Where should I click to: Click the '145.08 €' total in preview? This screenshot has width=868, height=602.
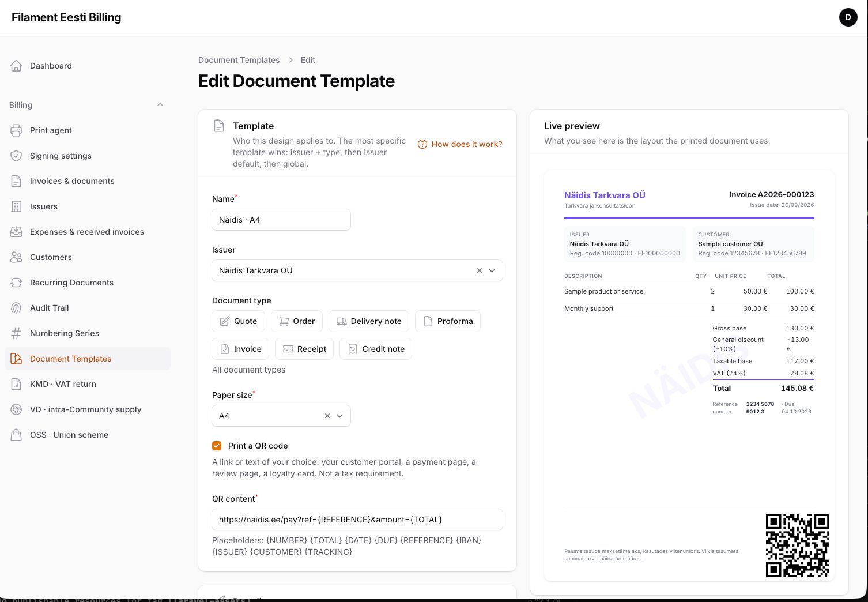797,388
